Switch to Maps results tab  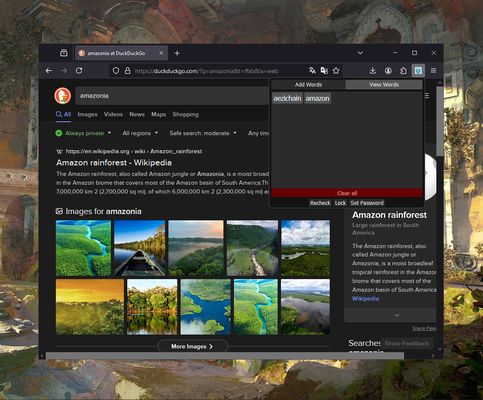(x=158, y=114)
